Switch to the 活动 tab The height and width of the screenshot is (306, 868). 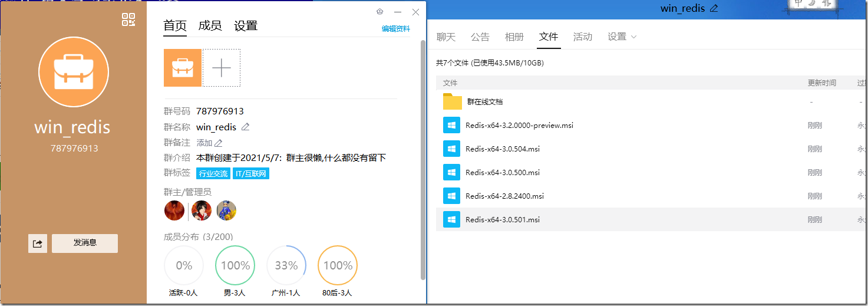(583, 37)
